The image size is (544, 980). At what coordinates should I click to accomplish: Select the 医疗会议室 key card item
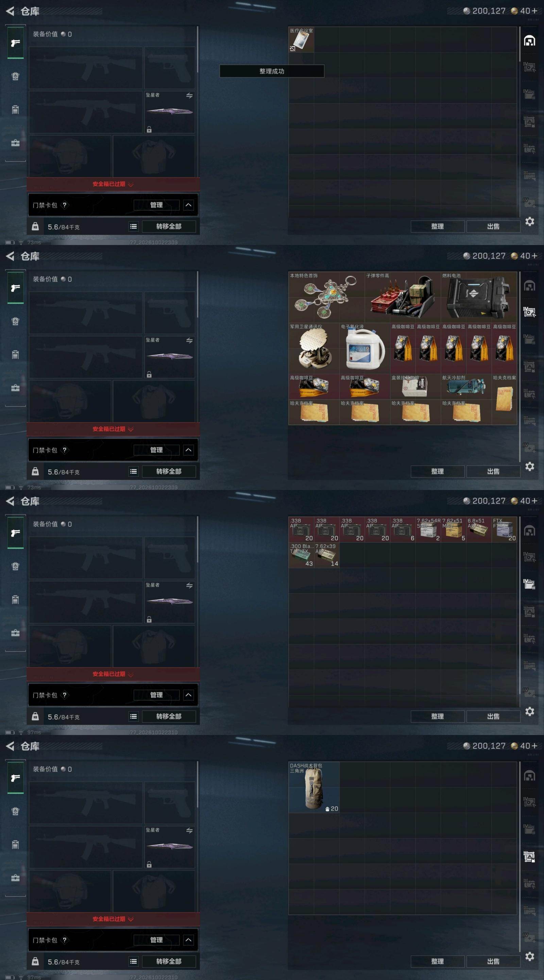(x=301, y=39)
